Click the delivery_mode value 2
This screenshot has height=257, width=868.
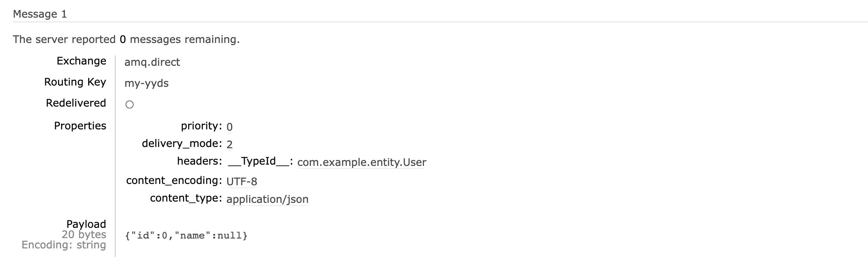[229, 144]
